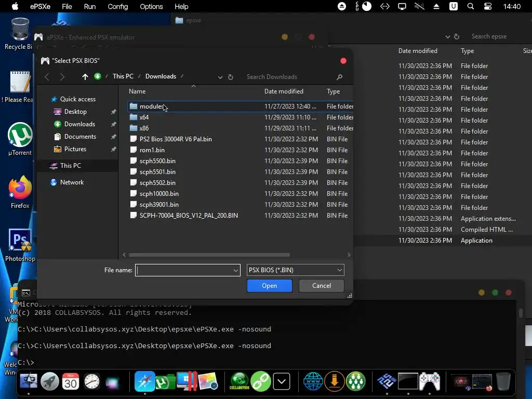Open the Firefox desktop shortcut
532x399 pixels.
[x=20, y=192]
